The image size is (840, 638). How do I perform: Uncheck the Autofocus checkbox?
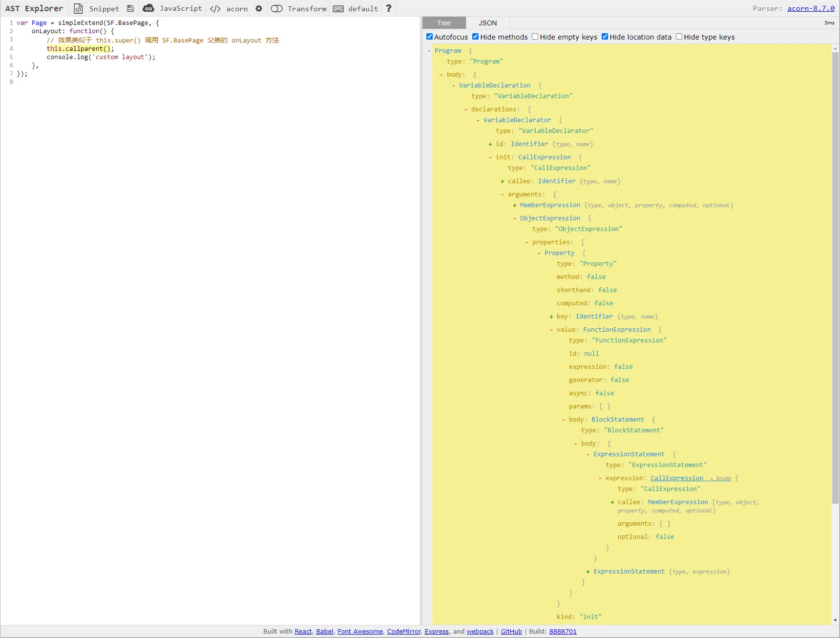429,37
